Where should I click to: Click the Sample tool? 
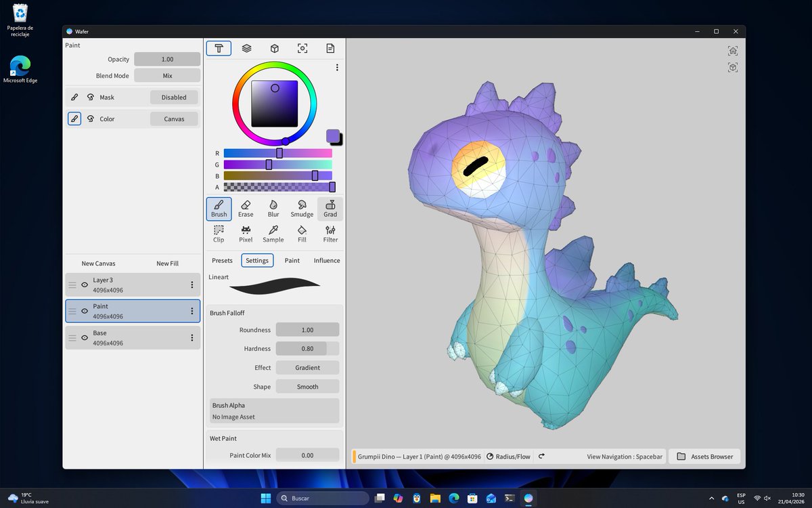(273, 233)
